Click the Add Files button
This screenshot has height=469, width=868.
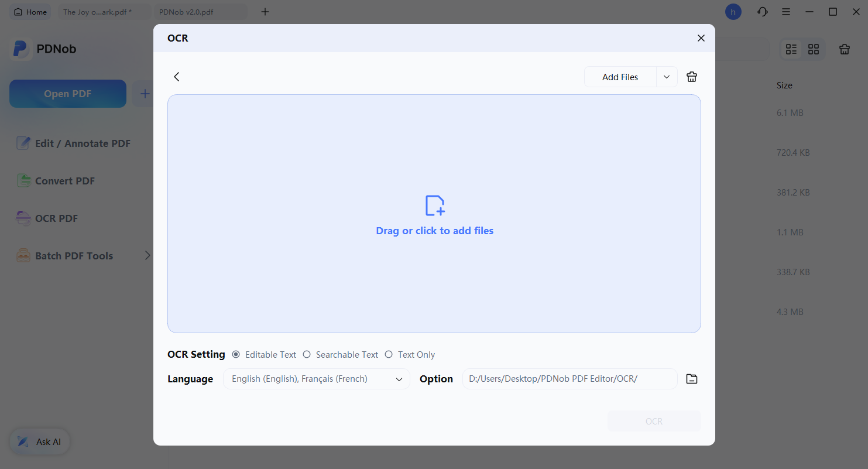(x=619, y=77)
